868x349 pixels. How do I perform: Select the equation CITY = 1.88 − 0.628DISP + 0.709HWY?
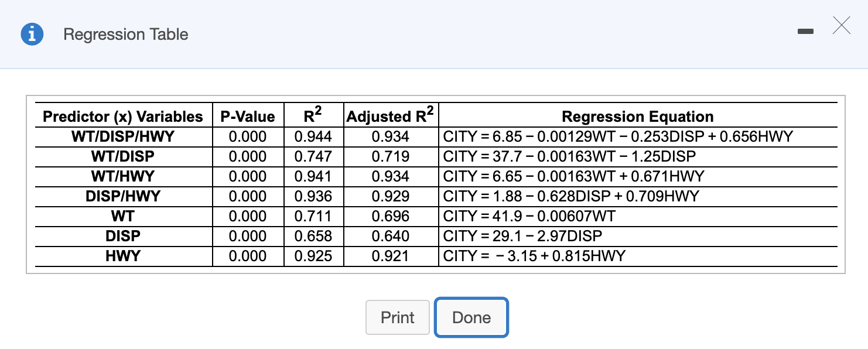pos(572,196)
